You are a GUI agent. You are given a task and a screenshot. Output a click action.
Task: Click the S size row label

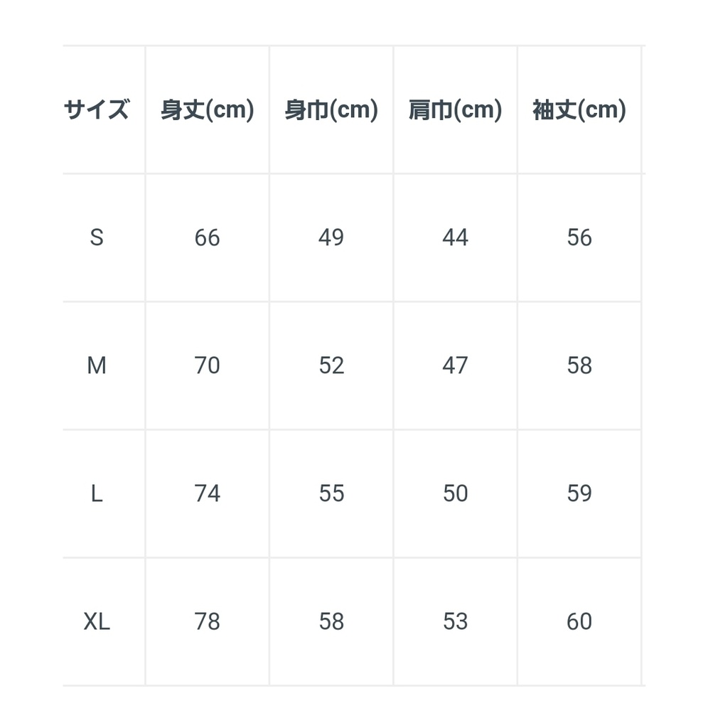(97, 237)
